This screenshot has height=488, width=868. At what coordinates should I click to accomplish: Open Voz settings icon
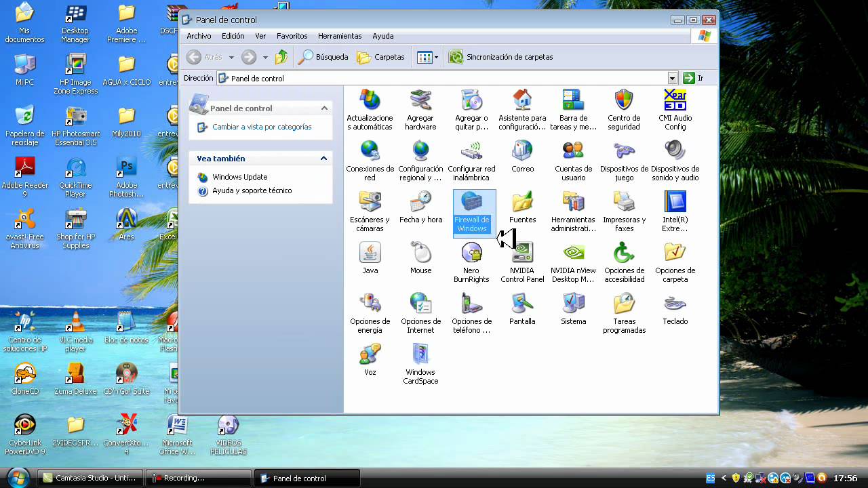[x=370, y=359]
